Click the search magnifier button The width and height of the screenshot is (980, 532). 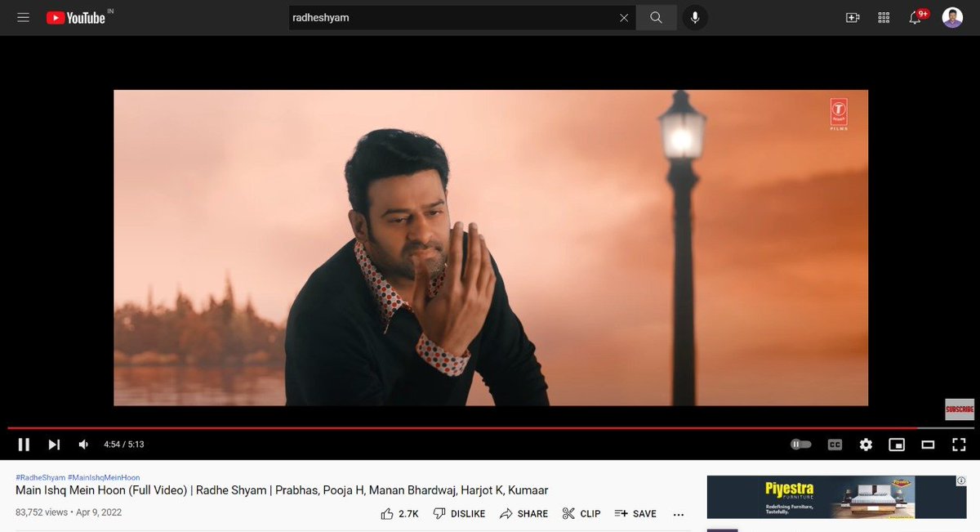[657, 17]
